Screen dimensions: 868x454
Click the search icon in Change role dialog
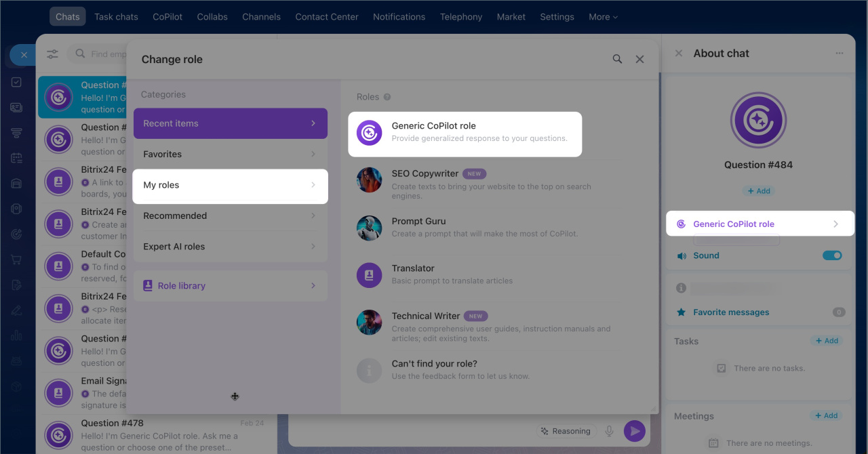tap(617, 60)
